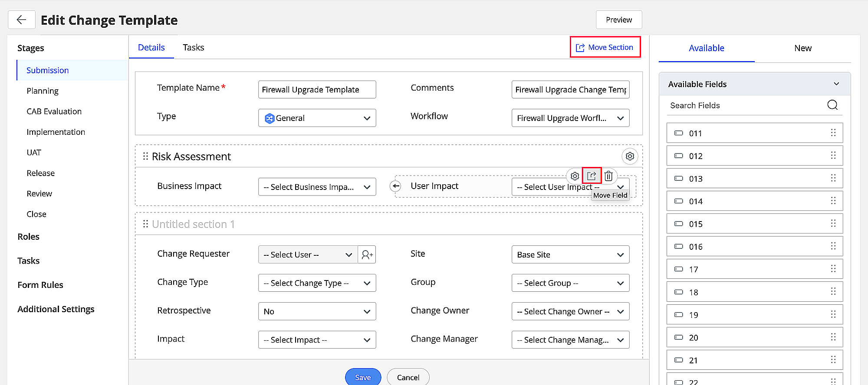Image resolution: width=868 pixels, height=385 pixels.
Task: Collapse the Available Fields panel chevron
Action: [x=836, y=84]
